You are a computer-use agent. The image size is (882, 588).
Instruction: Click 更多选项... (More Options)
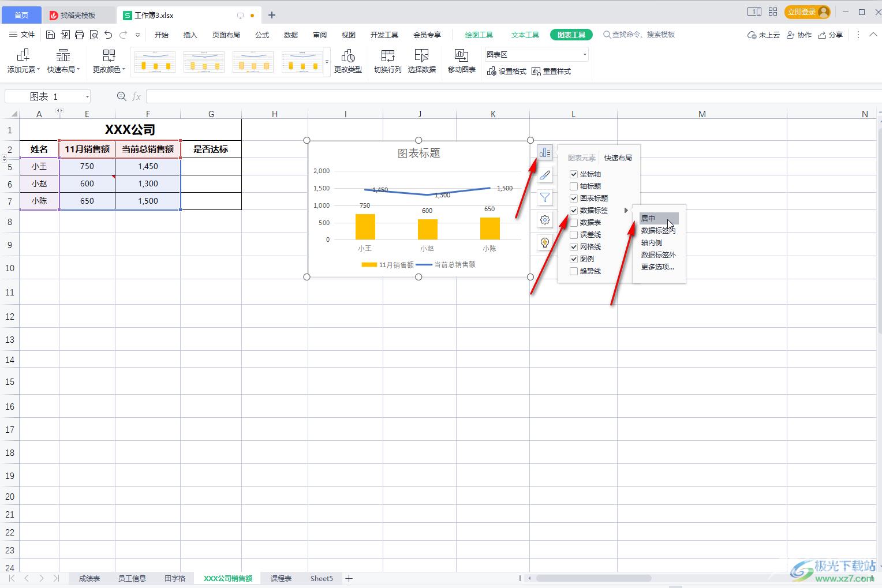[x=657, y=267]
